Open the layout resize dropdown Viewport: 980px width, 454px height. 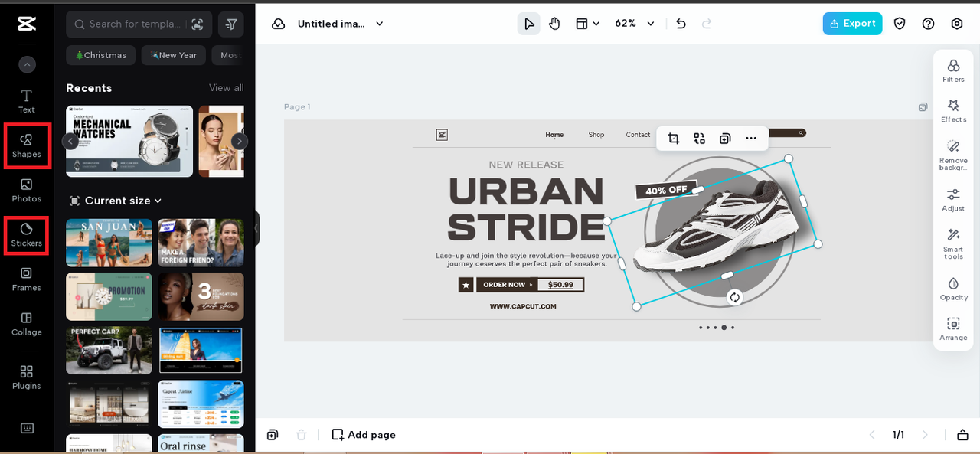pyautogui.click(x=587, y=24)
